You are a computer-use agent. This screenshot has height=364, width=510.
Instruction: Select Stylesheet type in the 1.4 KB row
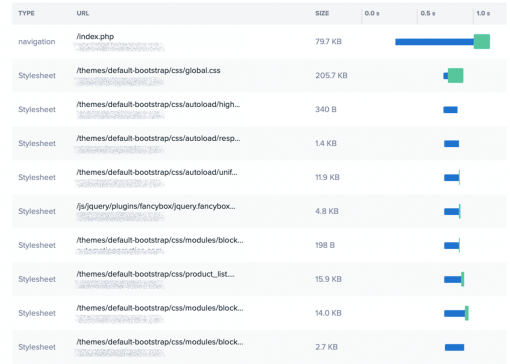(x=37, y=143)
